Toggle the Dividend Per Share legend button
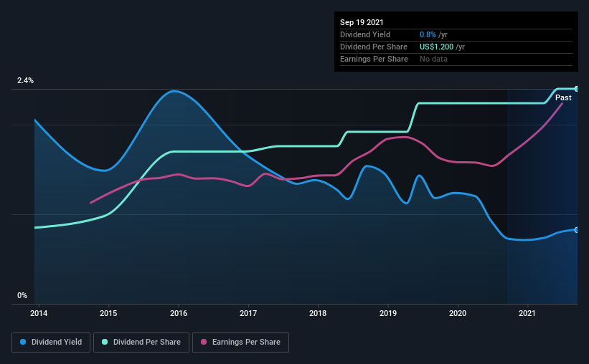 (x=141, y=343)
